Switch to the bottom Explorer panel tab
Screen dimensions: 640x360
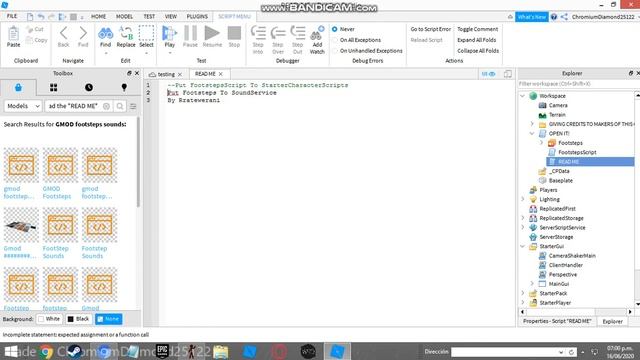click(612, 322)
